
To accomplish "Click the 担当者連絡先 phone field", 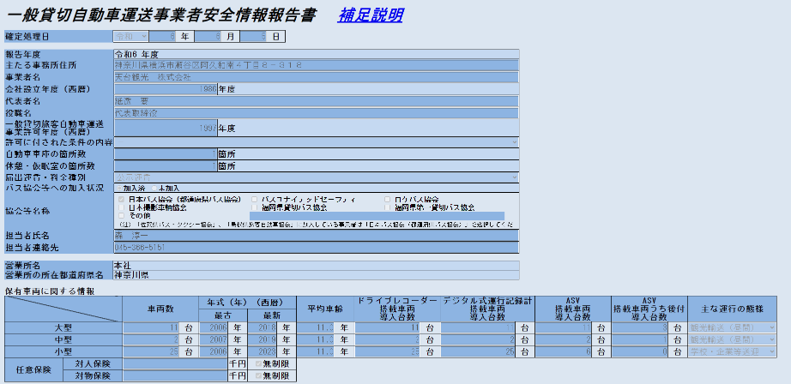I will pos(316,248).
